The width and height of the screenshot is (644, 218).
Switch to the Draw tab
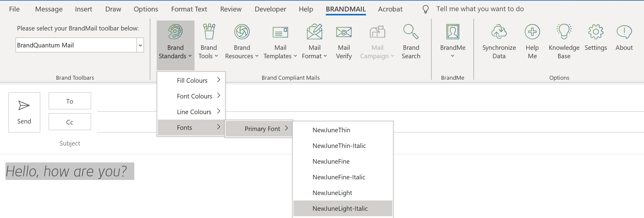point(113,9)
